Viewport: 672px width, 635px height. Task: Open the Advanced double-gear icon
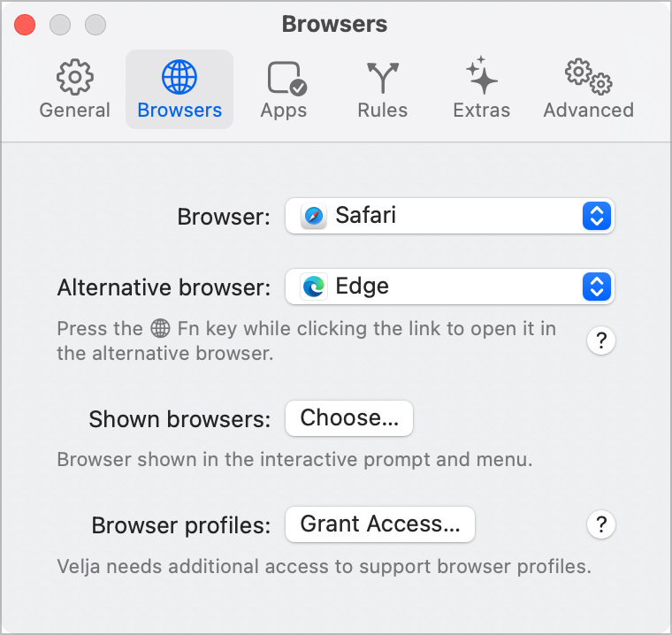pos(588,76)
